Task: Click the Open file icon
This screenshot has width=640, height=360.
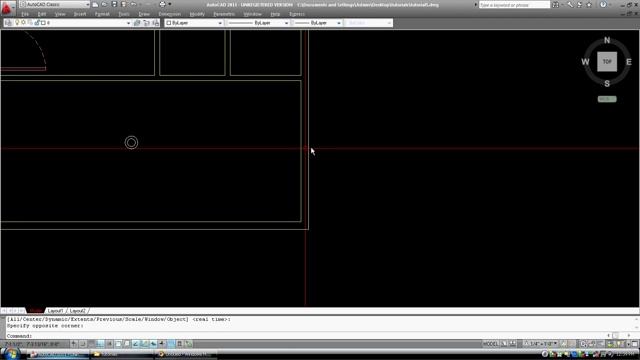Action: click(104, 4)
